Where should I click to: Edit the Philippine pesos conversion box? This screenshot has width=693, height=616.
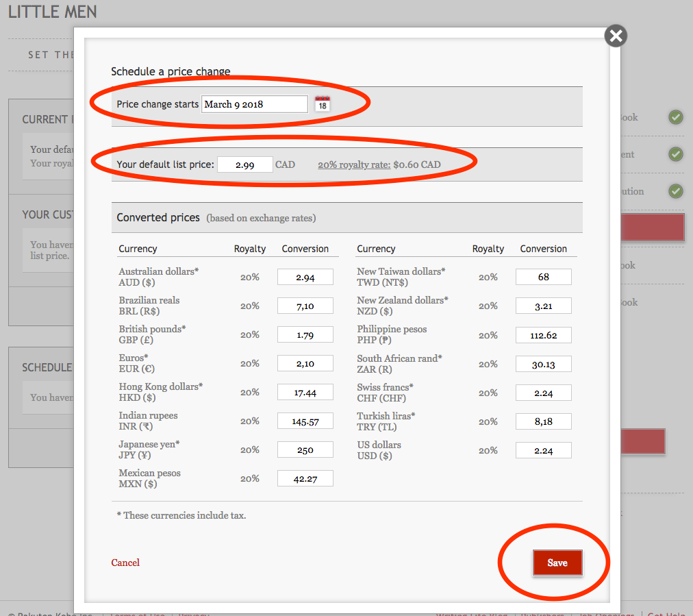point(543,335)
